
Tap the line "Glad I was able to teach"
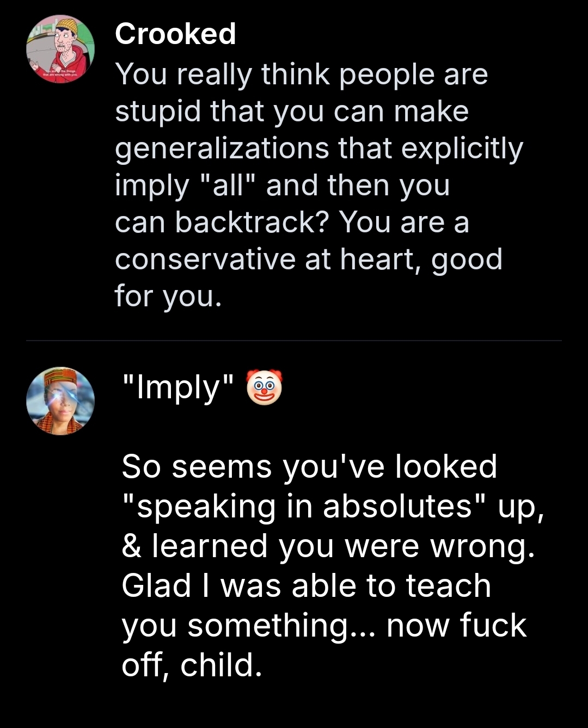coord(306,586)
